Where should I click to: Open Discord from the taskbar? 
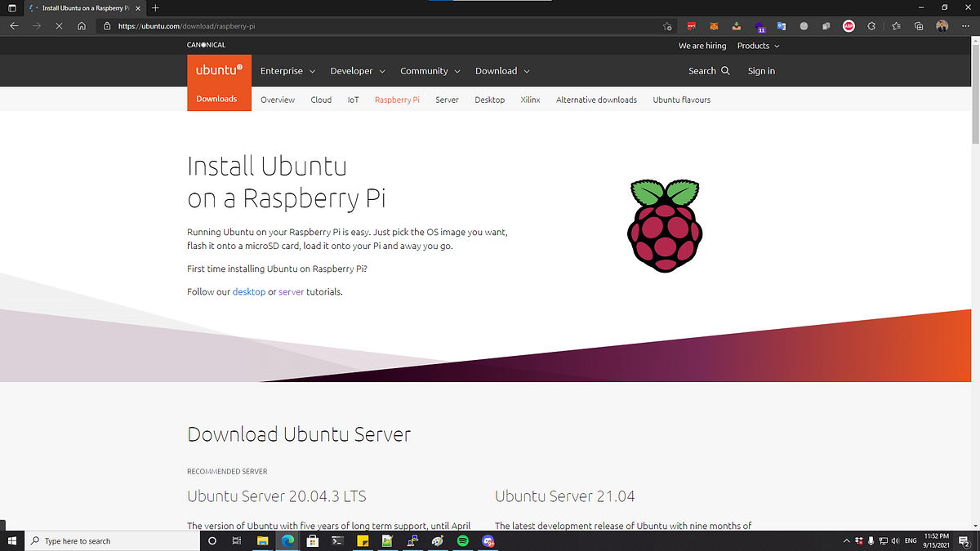pos(488,540)
